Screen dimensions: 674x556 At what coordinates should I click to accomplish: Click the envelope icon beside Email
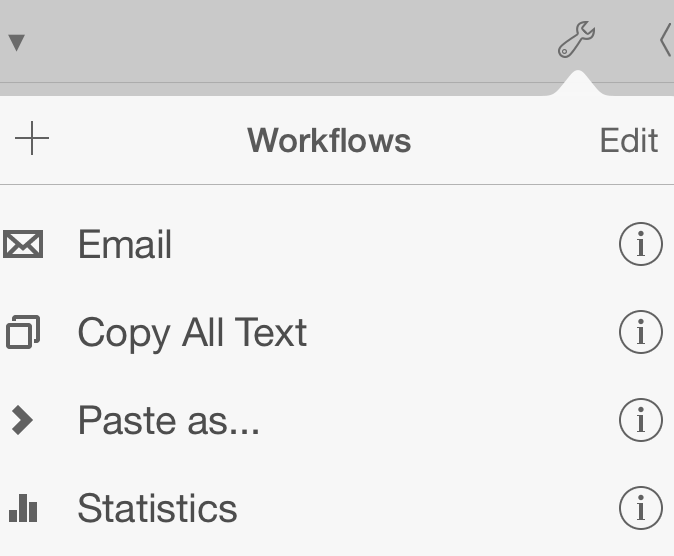[x=23, y=245]
